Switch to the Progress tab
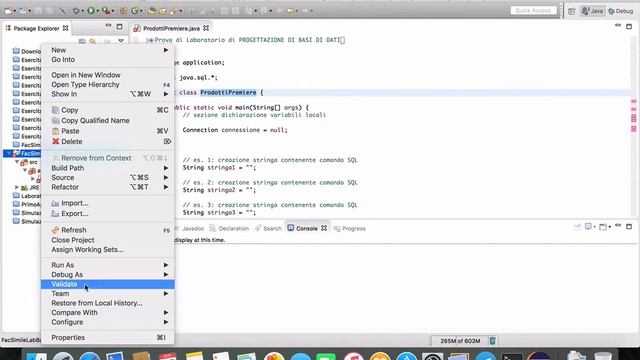This screenshot has width=640, height=360. point(349,229)
